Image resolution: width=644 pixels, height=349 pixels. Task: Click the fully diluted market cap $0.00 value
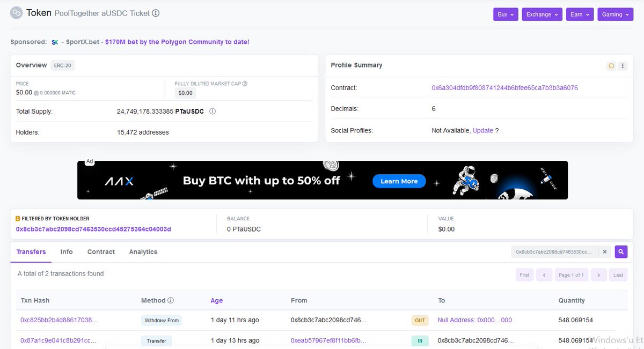tap(186, 93)
